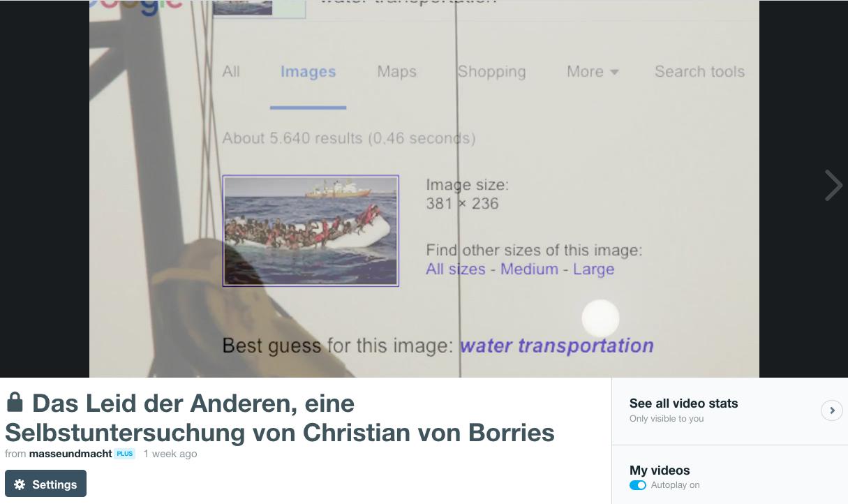
Task: Click See all video stats heading
Action: [683, 403]
